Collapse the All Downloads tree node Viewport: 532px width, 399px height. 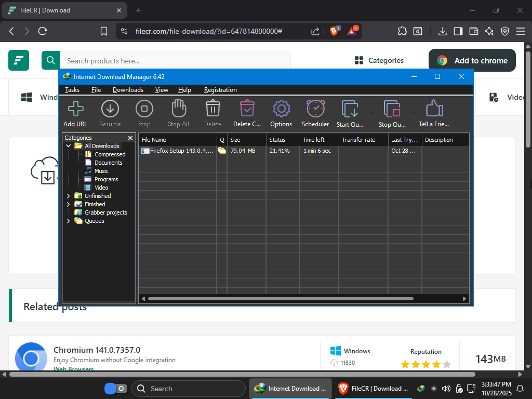tap(69, 146)
